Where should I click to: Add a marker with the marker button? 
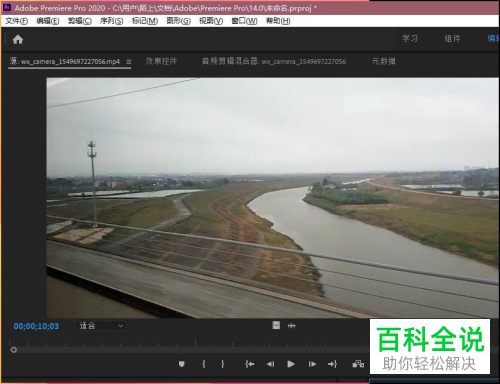[181, 364]
